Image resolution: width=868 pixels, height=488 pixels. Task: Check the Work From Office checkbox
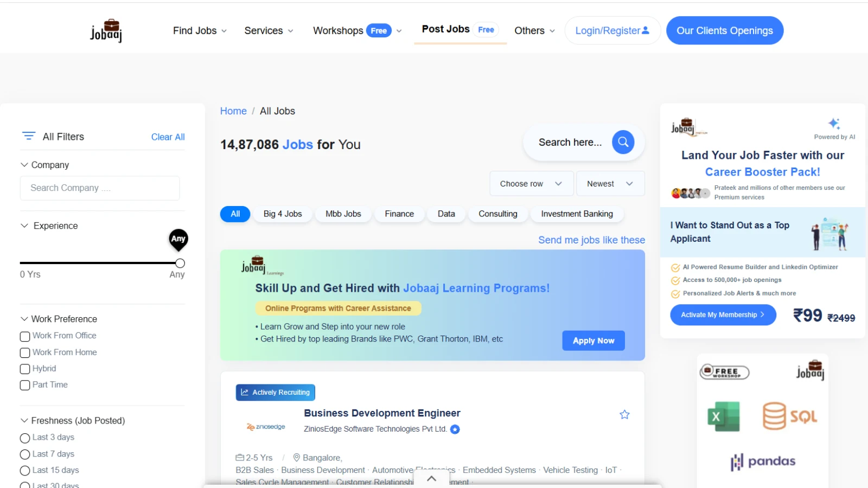(x=25, y=336)
